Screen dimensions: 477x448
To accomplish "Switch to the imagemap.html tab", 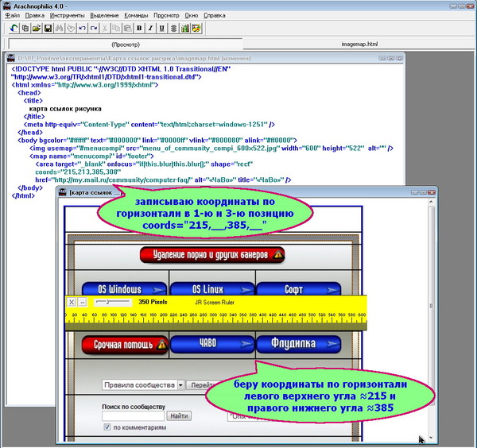I will (359, 44).
